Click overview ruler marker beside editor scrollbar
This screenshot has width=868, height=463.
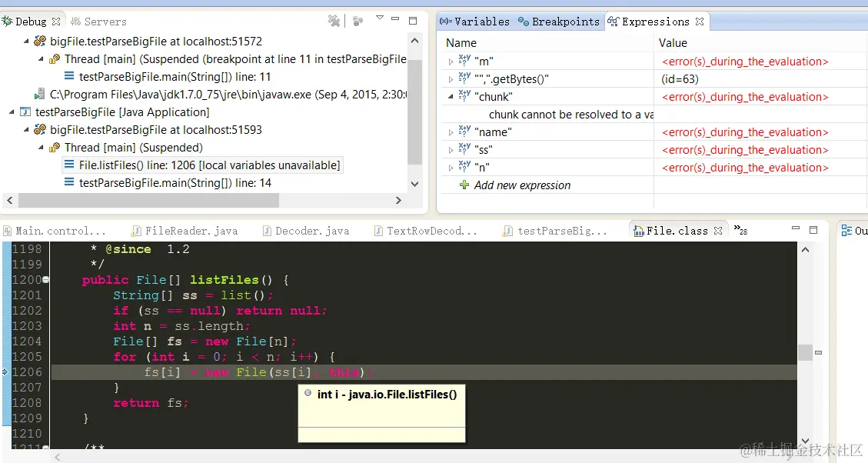pos(819,352)
